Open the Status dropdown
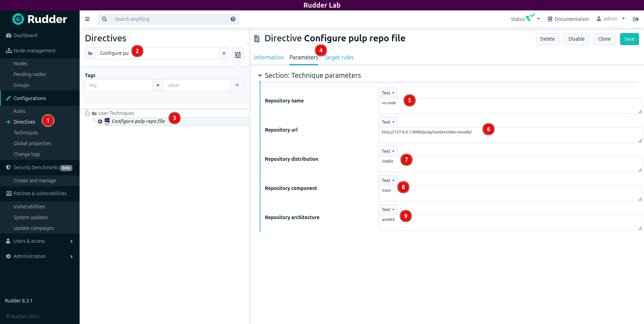The image size is (644, 324). 525,19
